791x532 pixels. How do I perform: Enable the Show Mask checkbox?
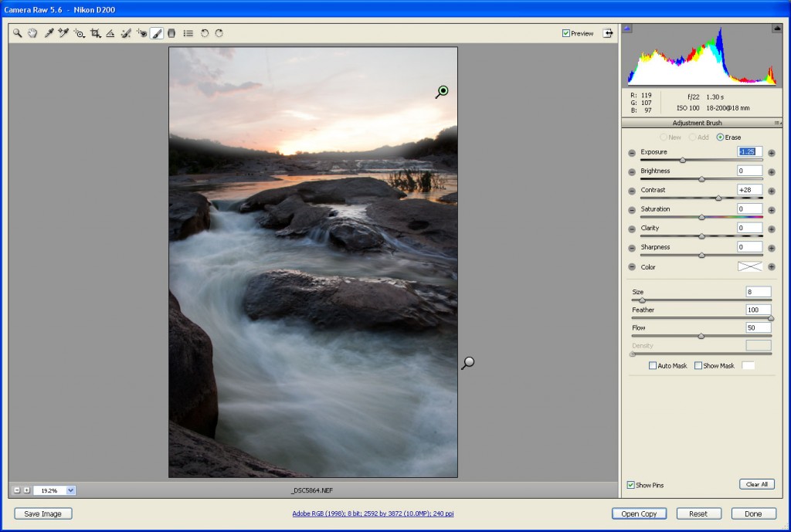[698, 365]
